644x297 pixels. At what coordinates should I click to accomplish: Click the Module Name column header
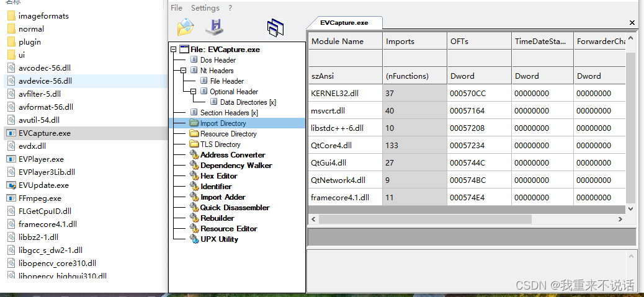(345, 42)
